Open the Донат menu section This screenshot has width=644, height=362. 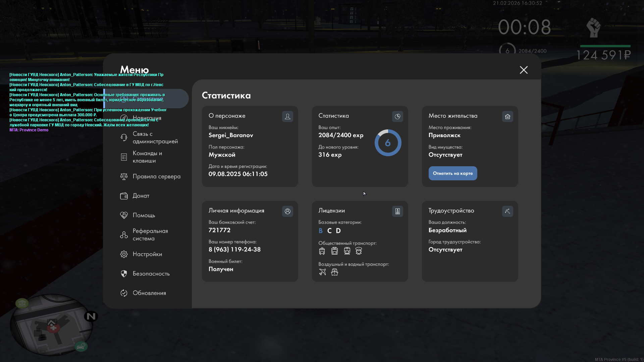tap(141, 196)
